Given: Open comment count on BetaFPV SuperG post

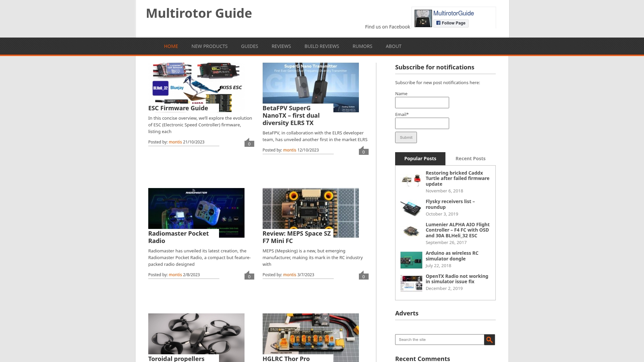Looking at the screenshot, I should [364, 150].
